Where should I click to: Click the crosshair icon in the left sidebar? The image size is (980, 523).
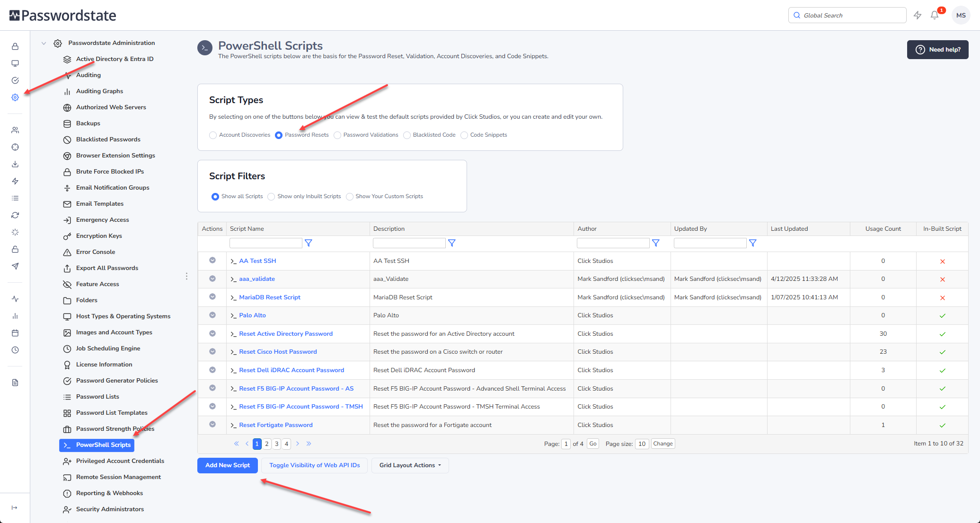(15, 147)
